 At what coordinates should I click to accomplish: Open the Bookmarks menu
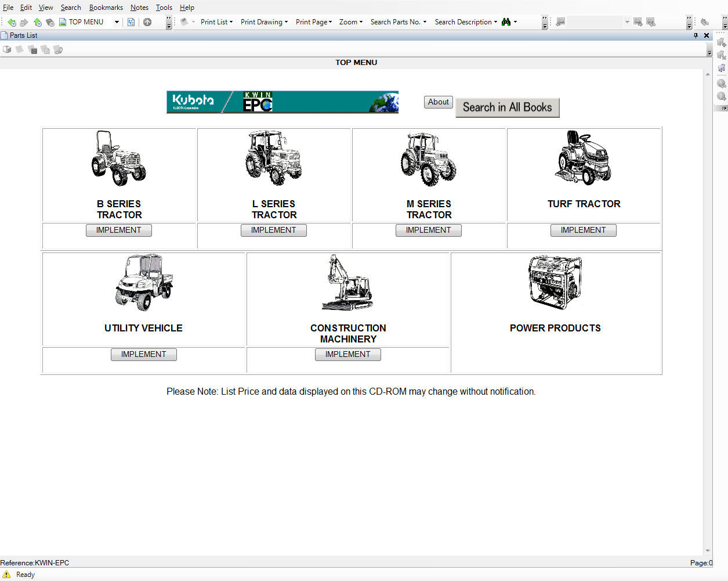[106, 8]
